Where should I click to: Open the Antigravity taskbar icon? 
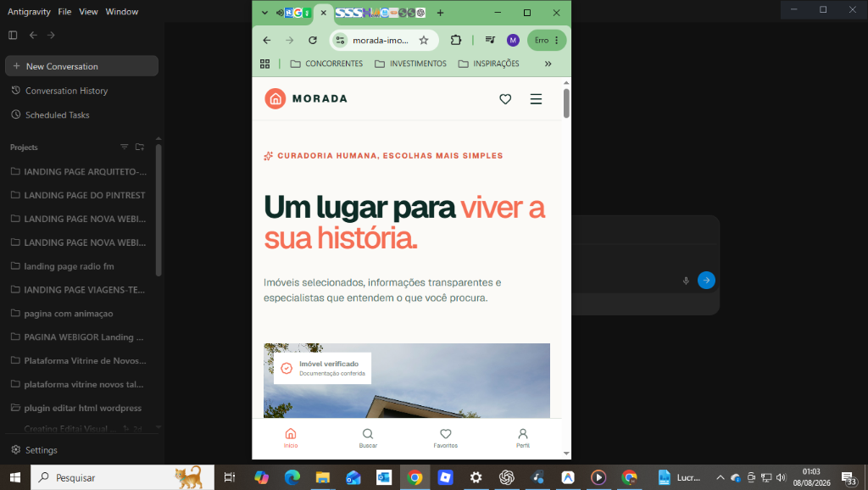tap(568, 477)
